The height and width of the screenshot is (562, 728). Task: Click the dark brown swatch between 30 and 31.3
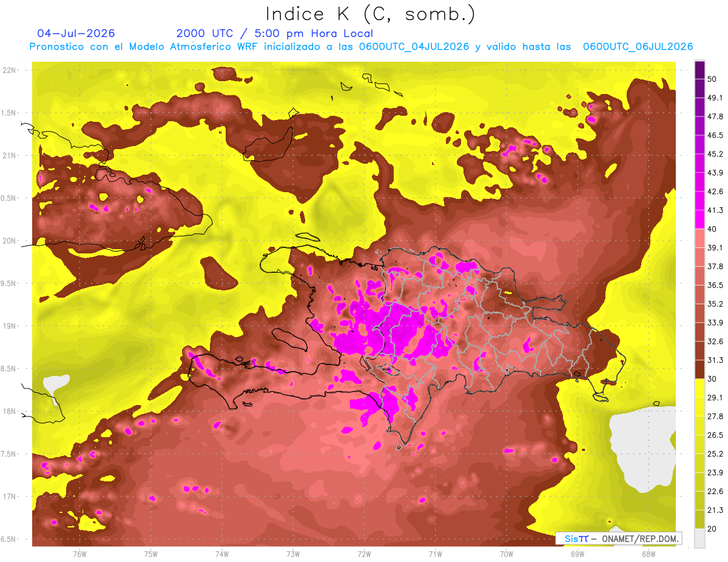click(699, 369)
